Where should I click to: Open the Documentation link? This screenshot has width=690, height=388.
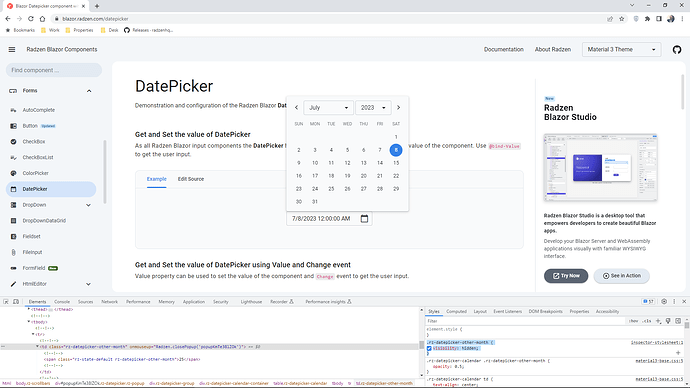click(503, 50)
